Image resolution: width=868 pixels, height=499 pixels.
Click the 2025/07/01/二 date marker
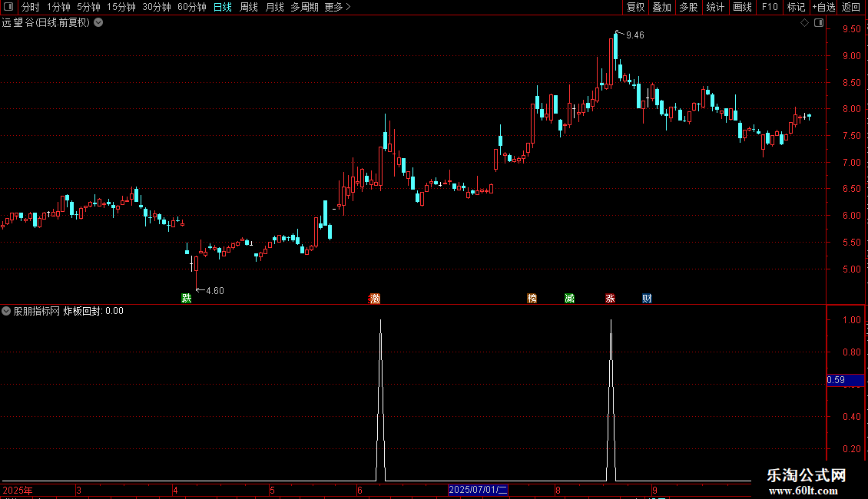[478, 490]
